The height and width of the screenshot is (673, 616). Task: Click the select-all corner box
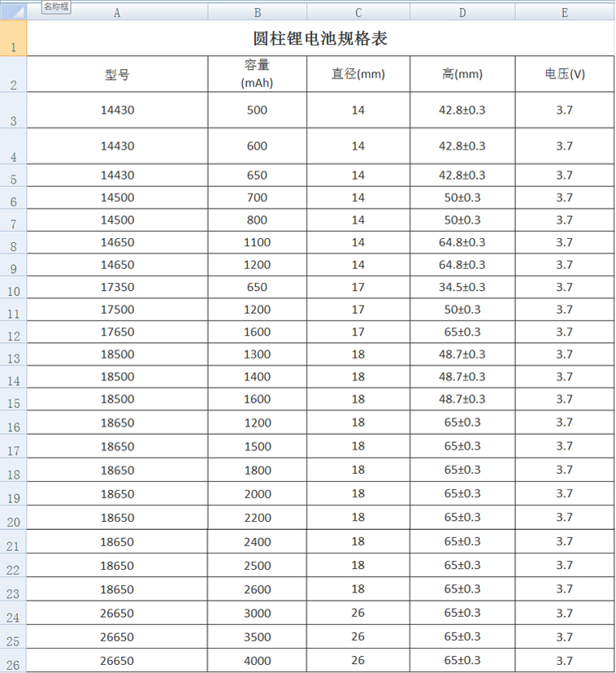13,11
